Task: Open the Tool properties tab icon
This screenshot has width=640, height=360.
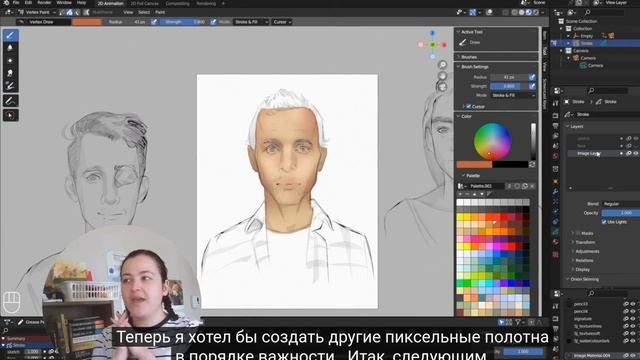Action: 556,104
